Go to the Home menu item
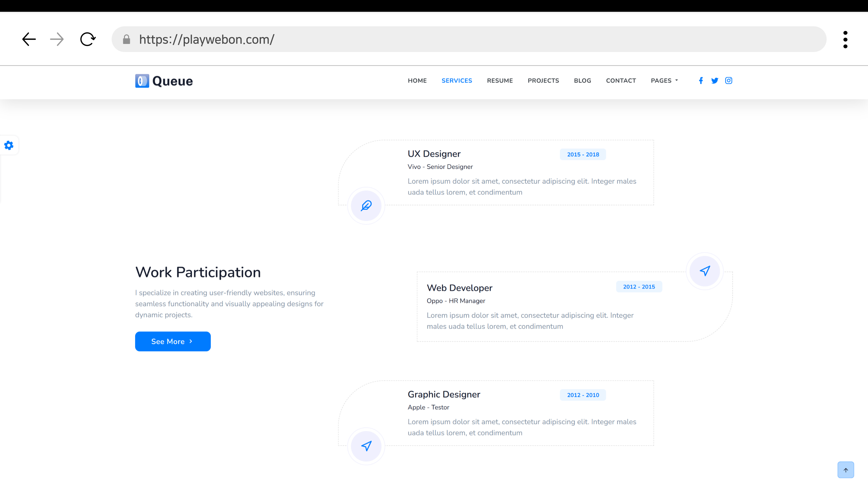The width and height of the screenshot is (868, 488). coord(417,80)
